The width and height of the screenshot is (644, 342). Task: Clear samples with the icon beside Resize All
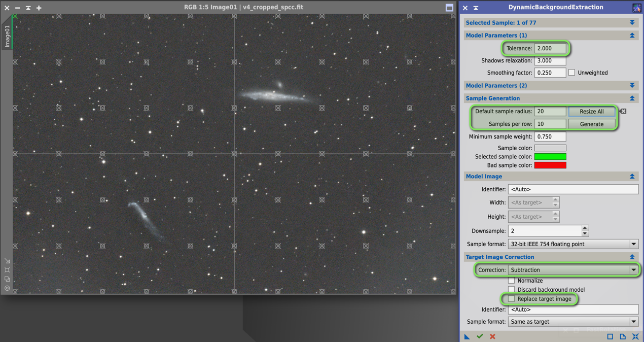tap(623, 111)
